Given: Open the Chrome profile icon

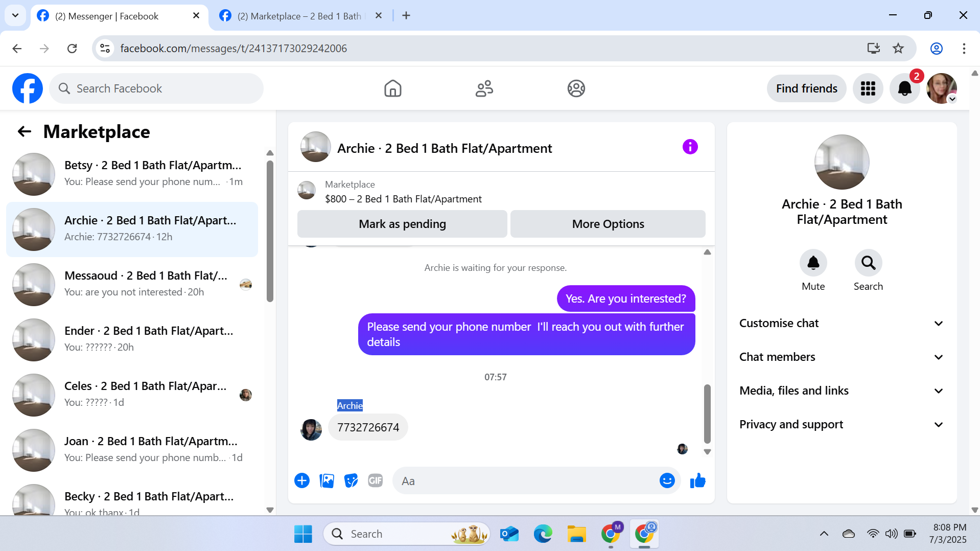Looking at the screenshot, I should 936,48.
